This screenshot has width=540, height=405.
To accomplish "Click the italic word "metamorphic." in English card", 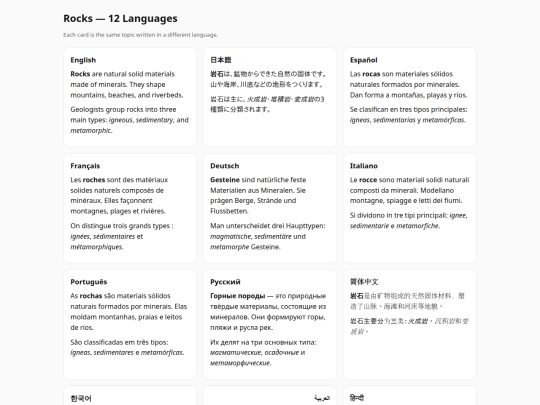I will click(x=91, y=131).
